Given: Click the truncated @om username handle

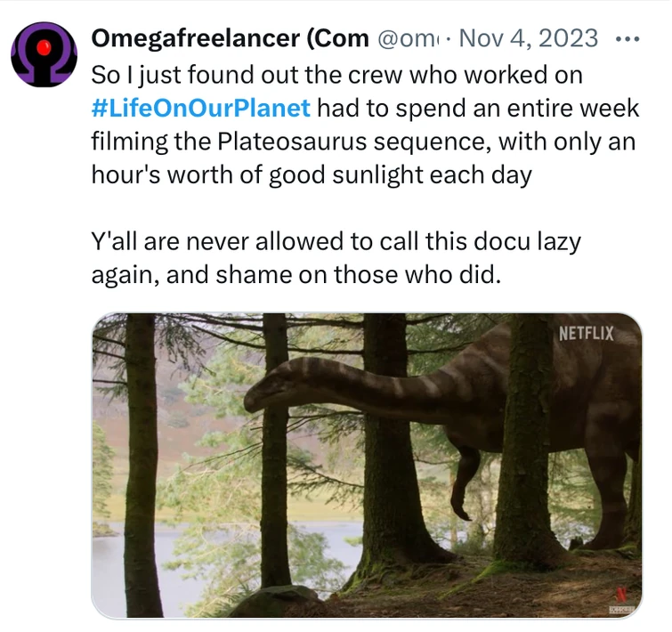Looking at the screenshot, I should 409,39.
